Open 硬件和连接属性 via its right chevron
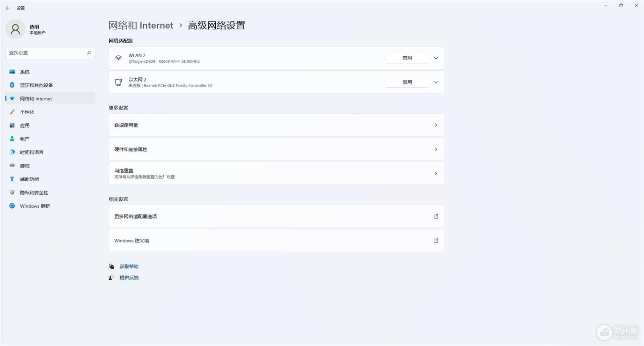This screenshot has height=346, width=644. 436,150
